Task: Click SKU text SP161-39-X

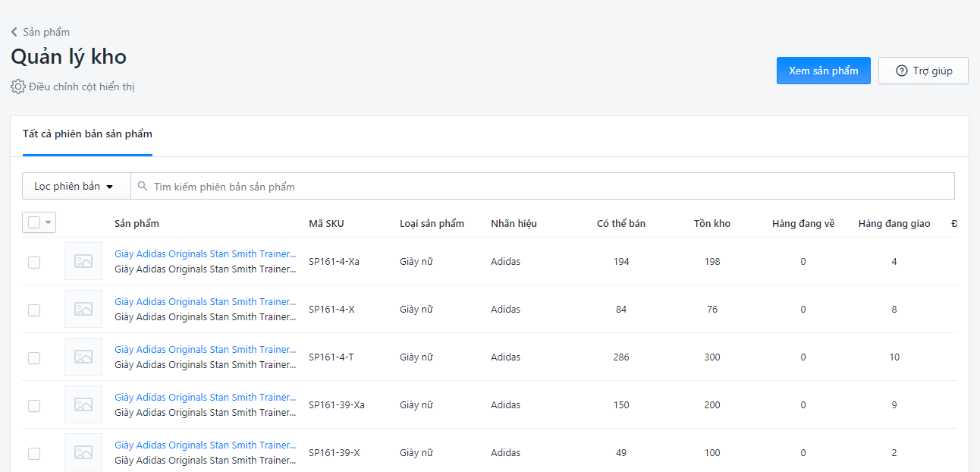Action: pyautogui.click(x=335, y=452)
